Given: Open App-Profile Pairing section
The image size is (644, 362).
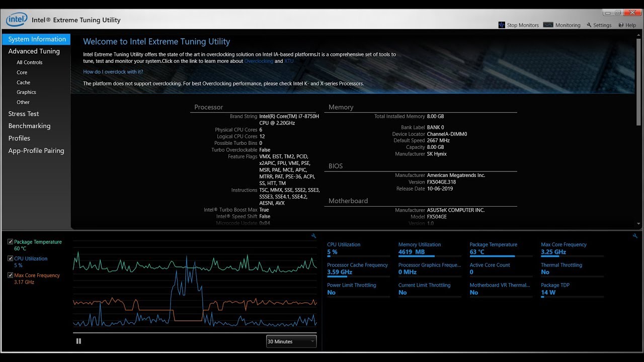Looking at the screenshot, I should click(x=36, y=151).
